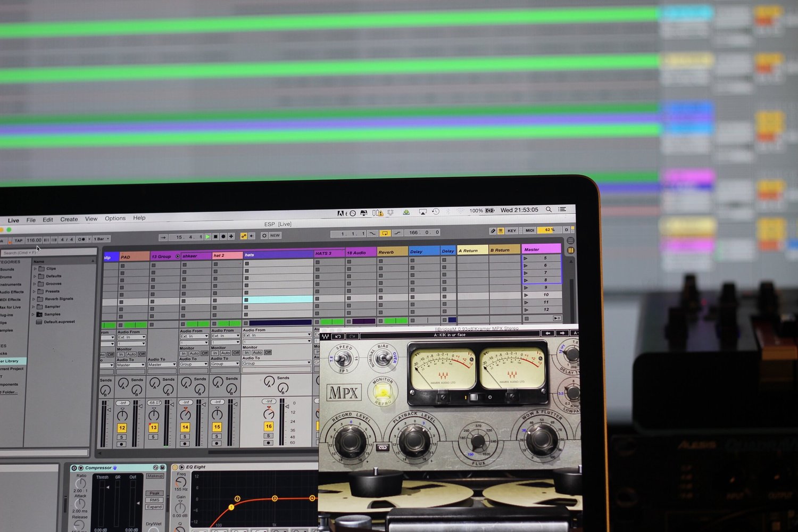Click the NEW button in control bar
Viewport: 798px width, 532px height.
pyautogui.click(x=275, y=235)
